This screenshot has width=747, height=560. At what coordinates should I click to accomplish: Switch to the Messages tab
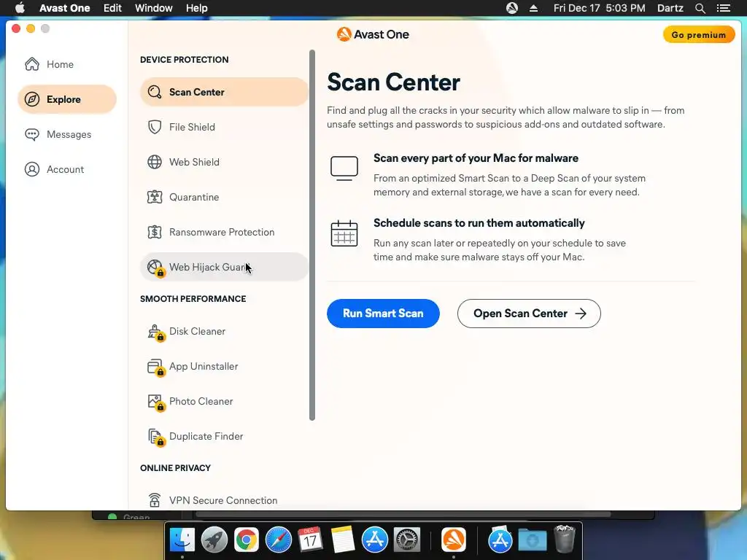coord(66,134)
